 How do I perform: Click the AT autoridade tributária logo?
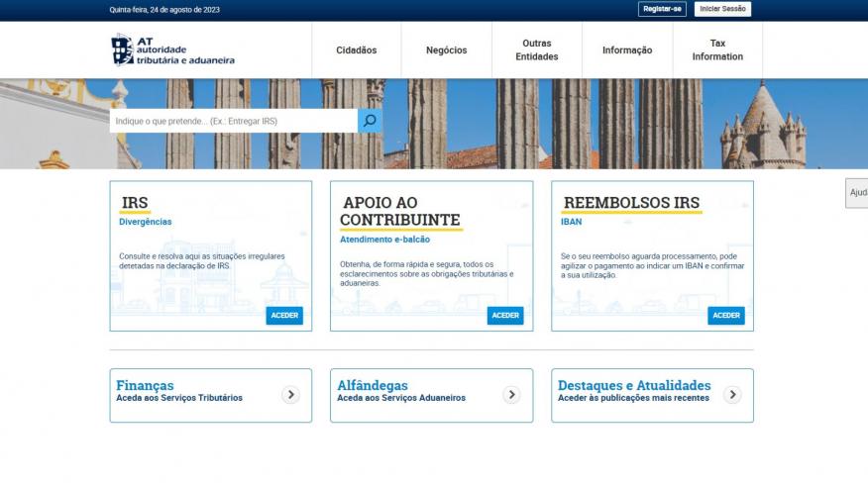click(x=173, y=49)
